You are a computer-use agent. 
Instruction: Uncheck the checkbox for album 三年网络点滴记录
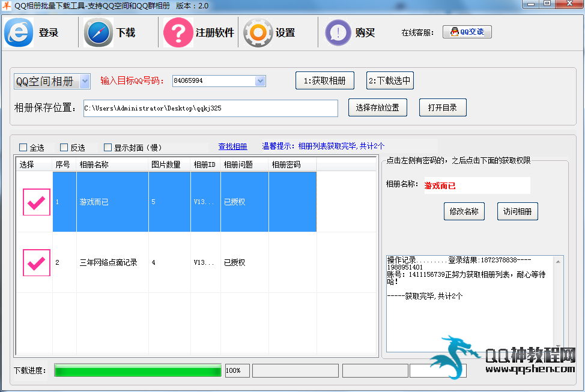coord(37,262)
